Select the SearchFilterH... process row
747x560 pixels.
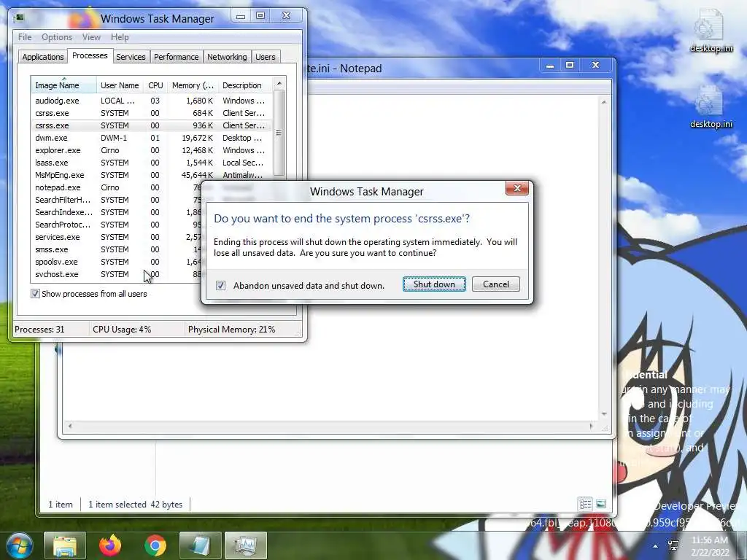pyautogui.click(x=116, y=200)
